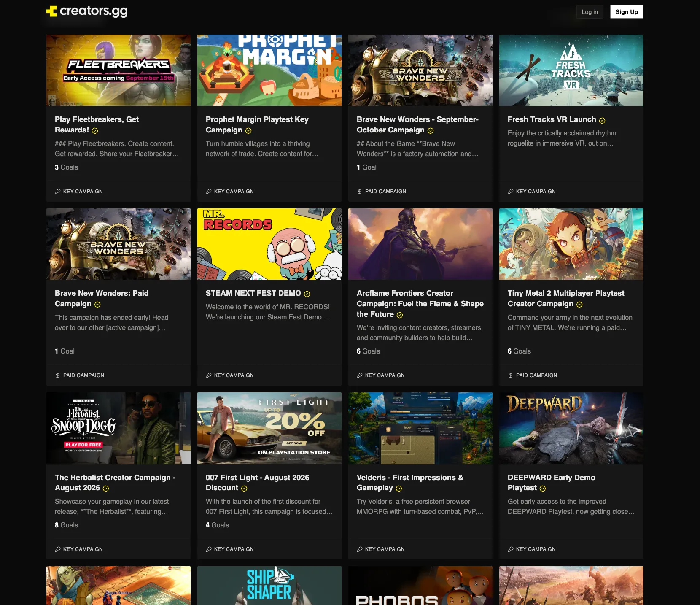Image resolution: width=700 pixels, height=605 pixels.
Task: Click verified badge beside STEAM NEXT FEST DEMO
Action: point(307,294)
